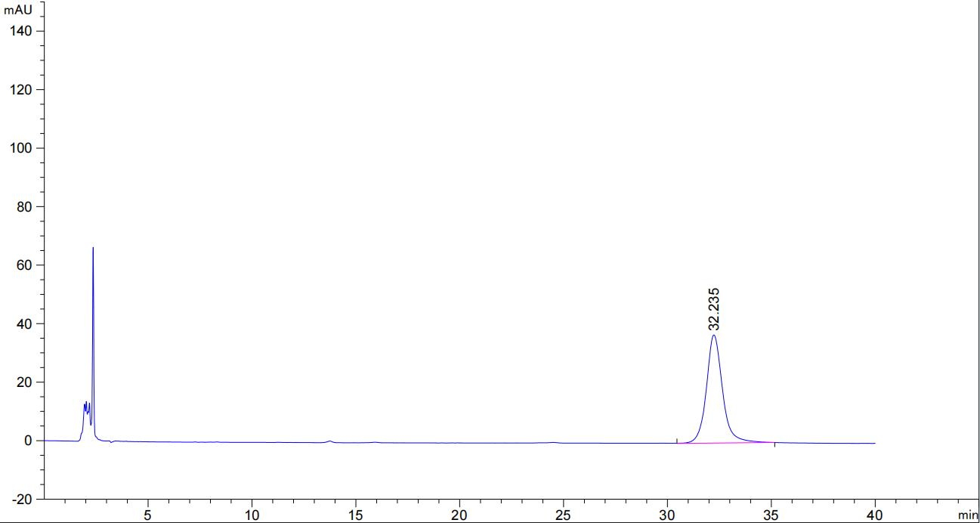The height and width of the screenshot is (523, 980).
Task: Click the 40 minute x-axis label
Action: [x=875, y=515]
